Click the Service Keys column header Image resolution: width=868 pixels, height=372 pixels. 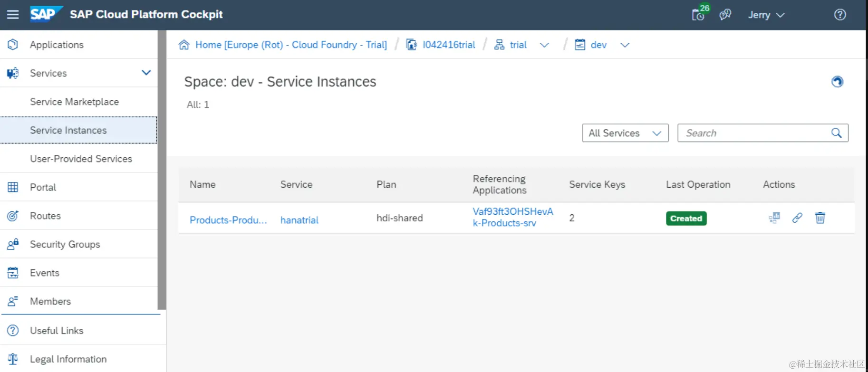(597, 184)
